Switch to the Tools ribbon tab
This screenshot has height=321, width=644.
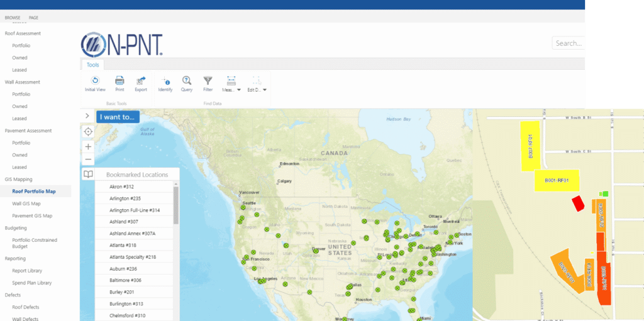point(92,65)
